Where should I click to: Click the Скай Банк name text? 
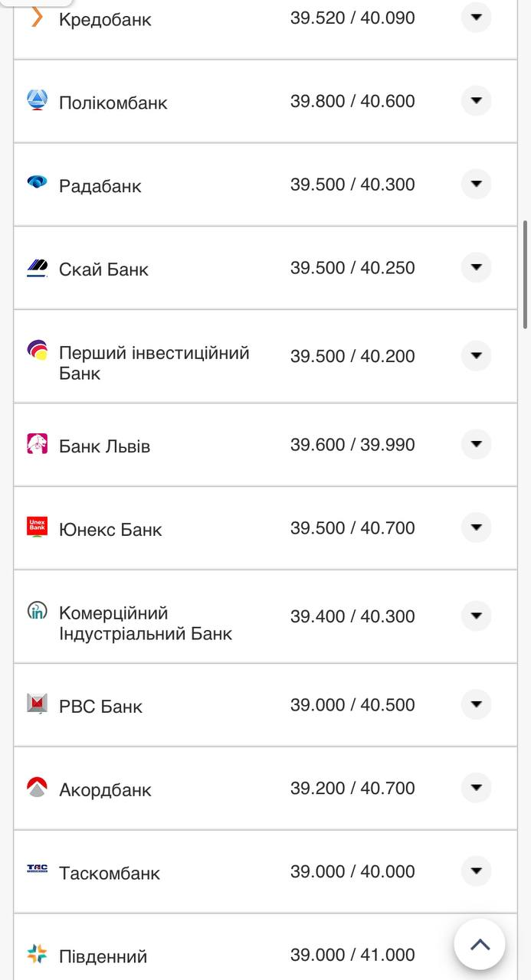103,269
